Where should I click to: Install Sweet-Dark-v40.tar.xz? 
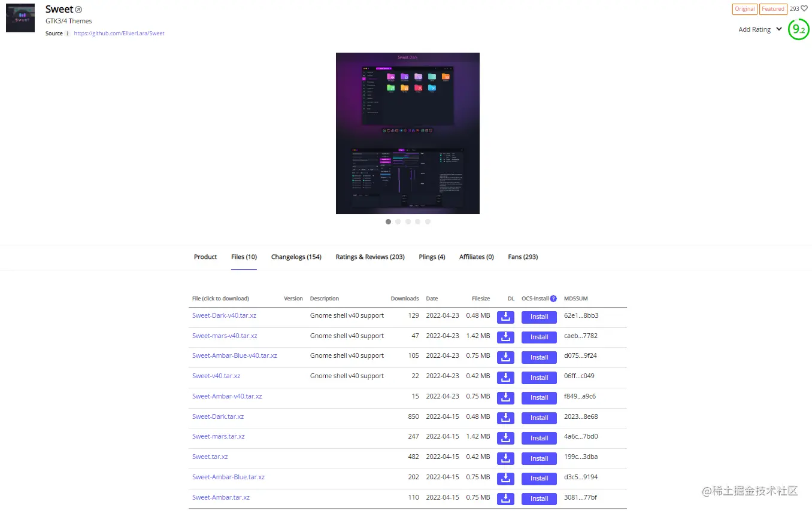coord(539,317)
